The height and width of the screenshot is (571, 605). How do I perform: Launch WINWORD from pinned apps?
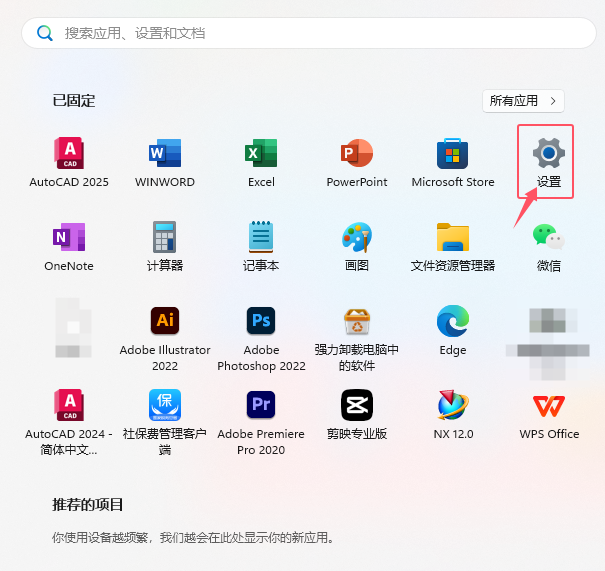point(165,162)
